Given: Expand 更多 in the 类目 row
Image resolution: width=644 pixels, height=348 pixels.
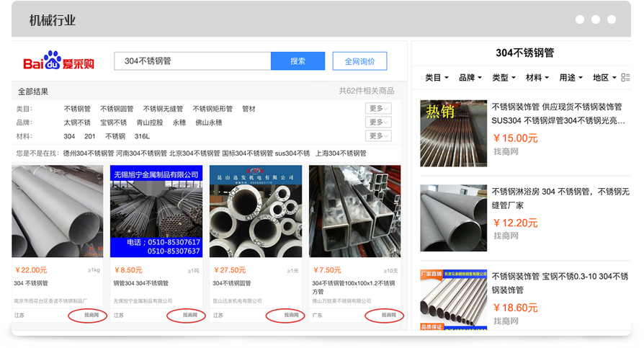Looking at the screenshot, I should (x=378, y=109).
